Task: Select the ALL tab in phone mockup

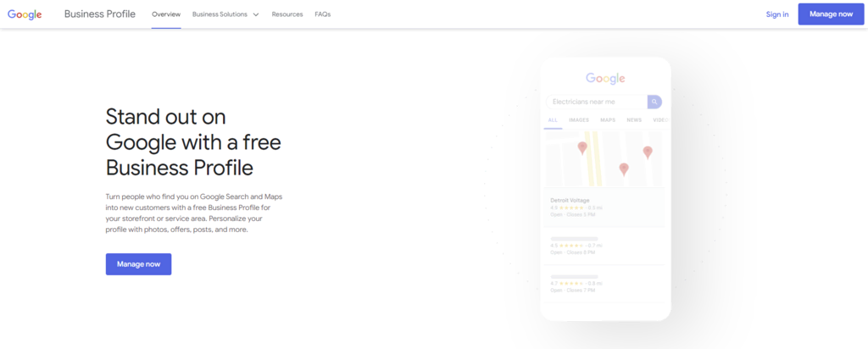Action: coord(553,120)
